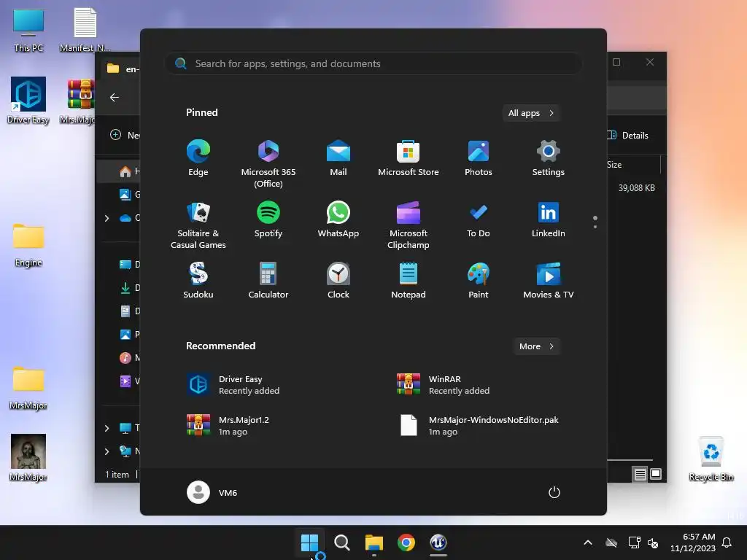
Task: Launch the Photos app
Action: (x=479, y=158)
